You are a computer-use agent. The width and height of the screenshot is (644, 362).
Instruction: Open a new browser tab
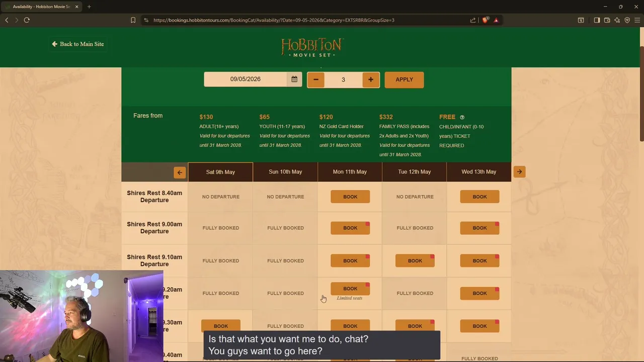pos(89,7)
